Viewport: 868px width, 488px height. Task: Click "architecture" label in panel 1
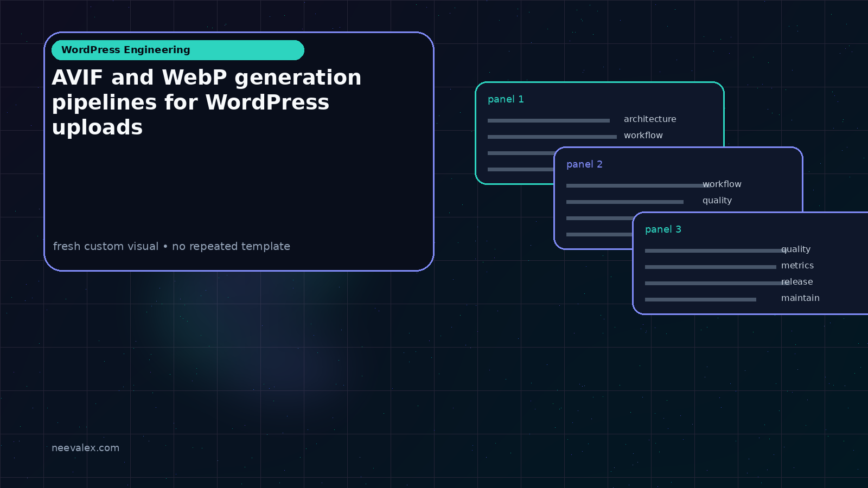pos(650,119)
